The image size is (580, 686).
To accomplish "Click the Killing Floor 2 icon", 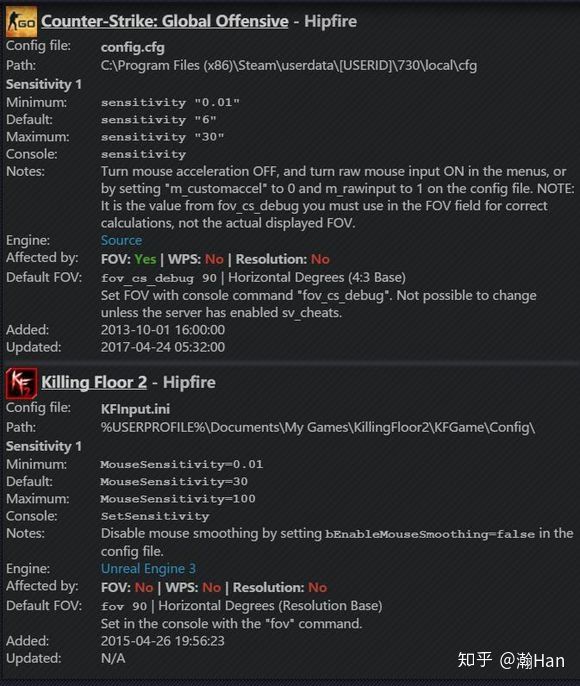I will (x=21, y=383).
